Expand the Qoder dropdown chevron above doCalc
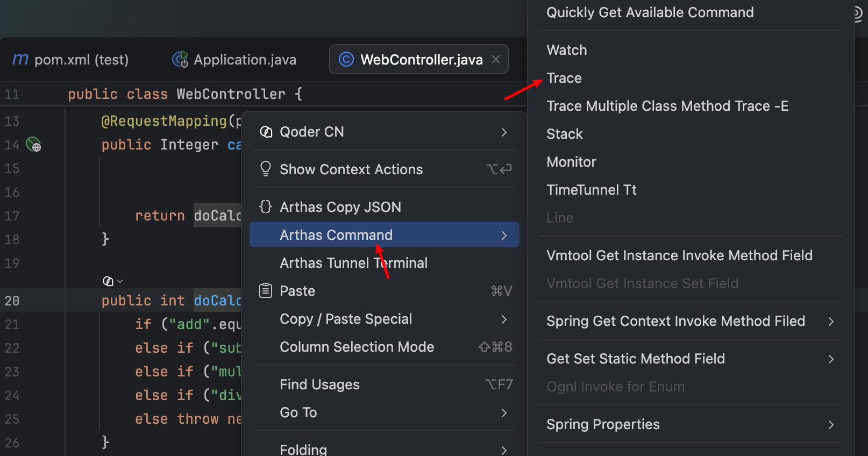868x456 pixels. (x=120, y=281)
